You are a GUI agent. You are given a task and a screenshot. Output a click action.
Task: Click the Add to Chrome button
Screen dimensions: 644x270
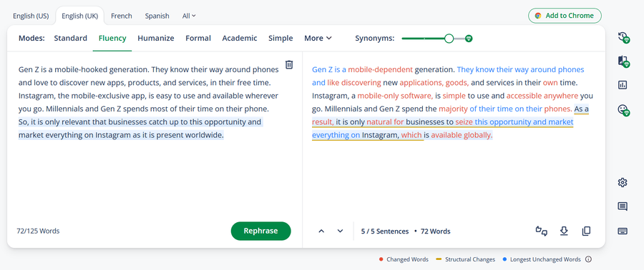pos(565,16)
